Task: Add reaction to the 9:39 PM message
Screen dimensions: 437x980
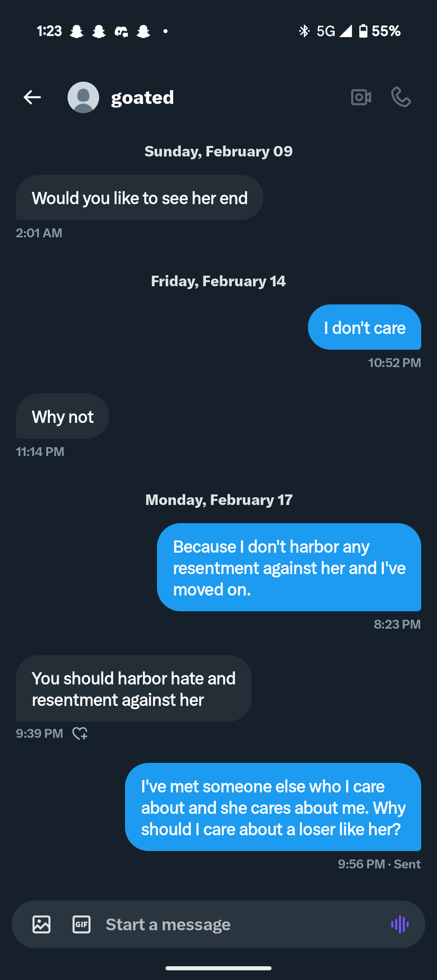Action: (x=80, y=733)
